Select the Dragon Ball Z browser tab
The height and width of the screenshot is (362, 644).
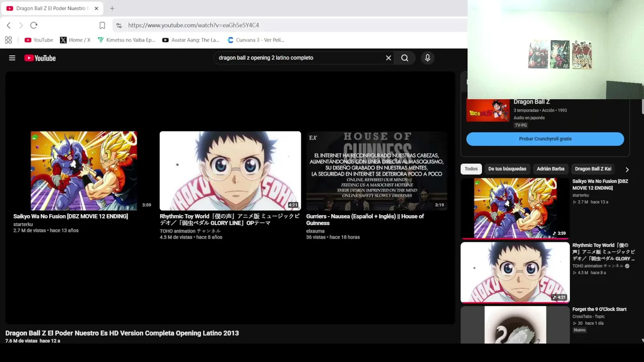coord(51,9)
